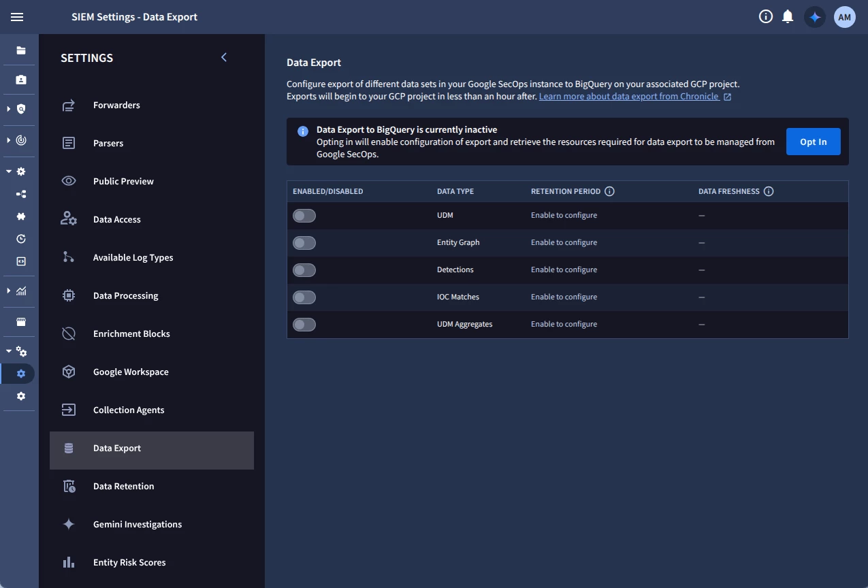Open Collection Agents settings

pyautogui.click(x=152, y=410)
